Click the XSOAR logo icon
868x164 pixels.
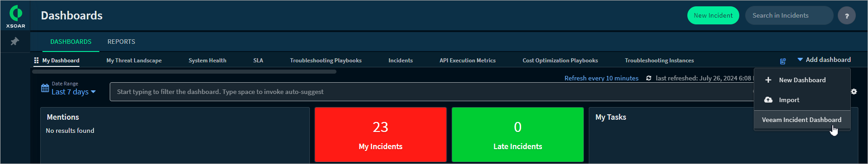point(16,16)
